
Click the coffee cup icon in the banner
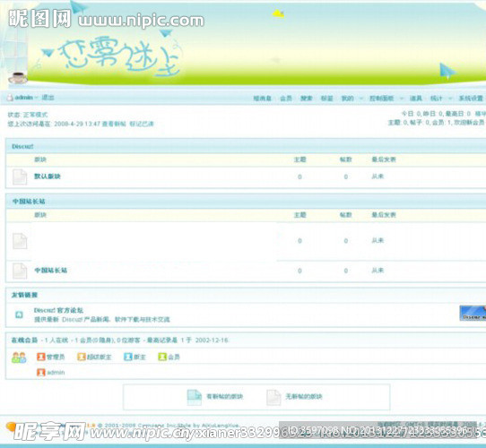[18, 78]
